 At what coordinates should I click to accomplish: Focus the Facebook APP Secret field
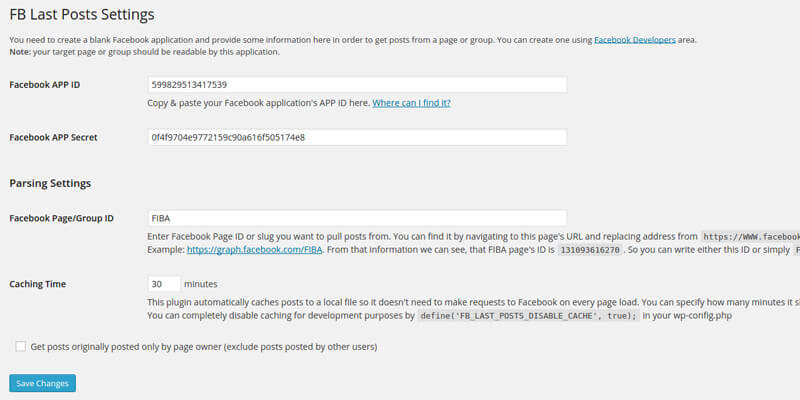click(x=357, y=137)
